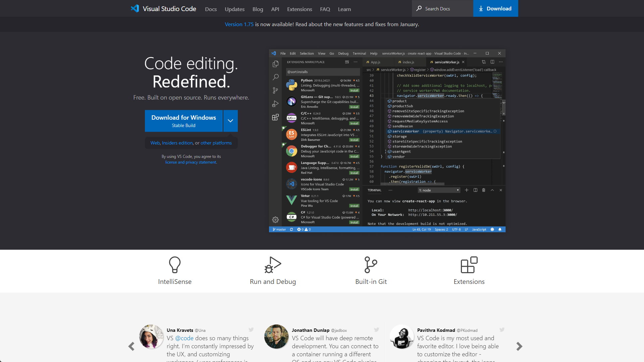The height and width of the screenshot is (362, 644).
Task: Click the Built-in Git branch icon
Action: [x=371, y=264]
